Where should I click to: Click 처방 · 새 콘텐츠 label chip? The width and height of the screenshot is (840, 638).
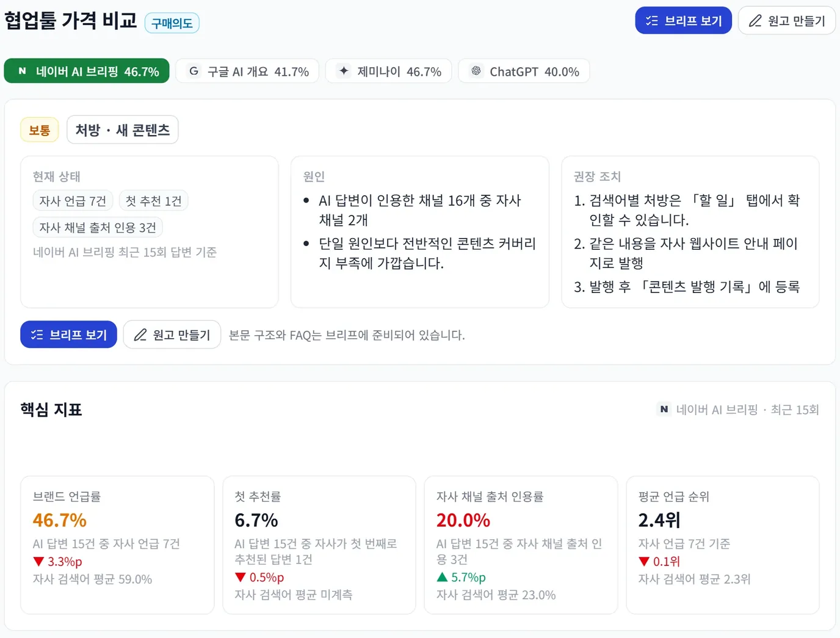(x=123, y=130)
